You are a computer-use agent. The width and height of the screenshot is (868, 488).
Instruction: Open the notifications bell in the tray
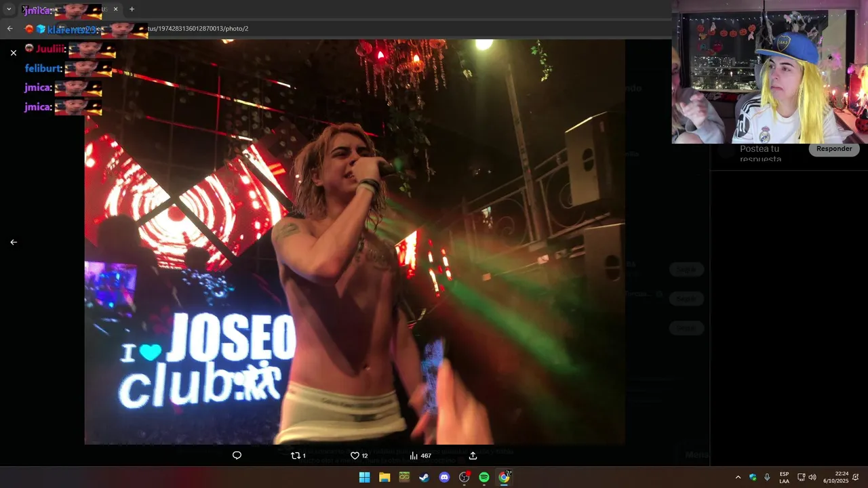(856, 477)
